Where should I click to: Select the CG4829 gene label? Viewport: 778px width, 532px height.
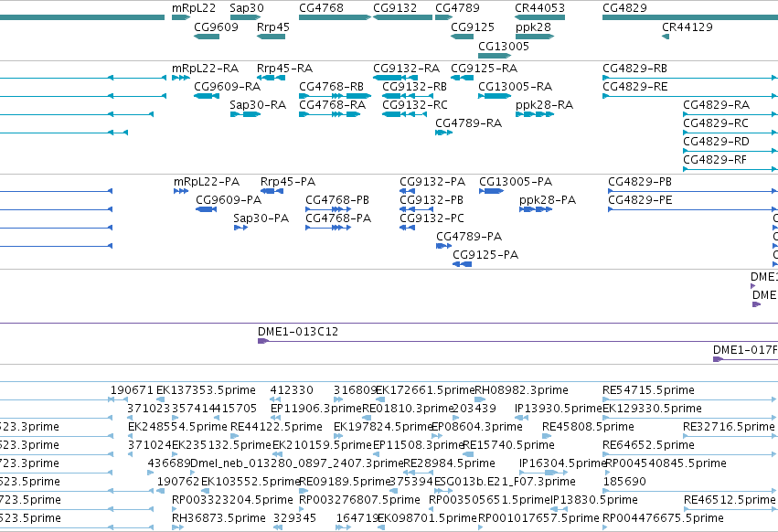(624, 8)
